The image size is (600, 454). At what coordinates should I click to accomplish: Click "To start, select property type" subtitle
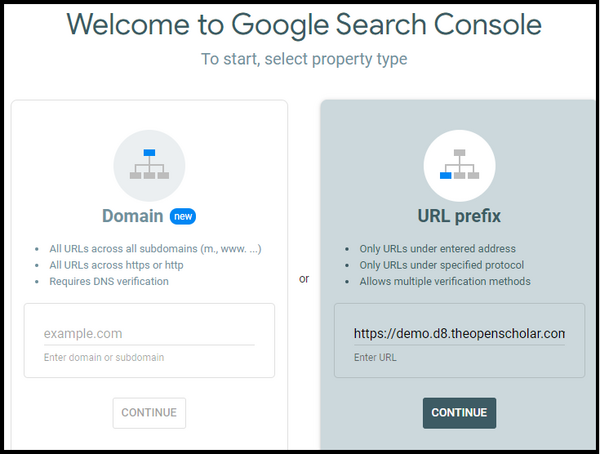click(x=304, y=59)
